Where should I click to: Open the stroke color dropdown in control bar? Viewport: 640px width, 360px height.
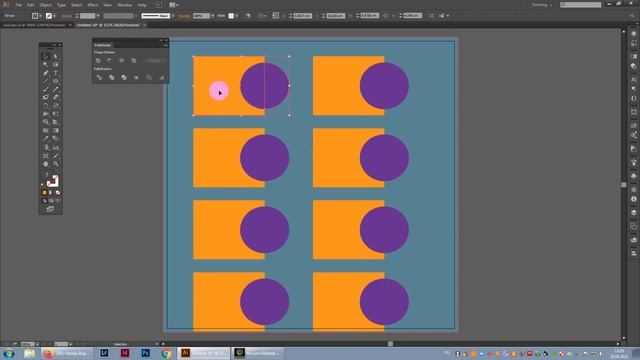pos(54,16)
